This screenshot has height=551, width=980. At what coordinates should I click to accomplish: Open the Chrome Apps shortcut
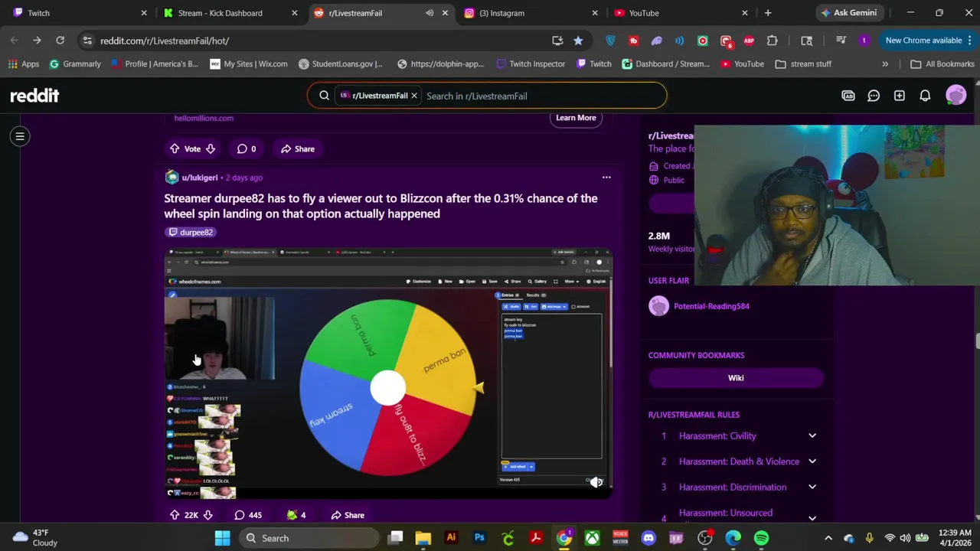(23, 64)
